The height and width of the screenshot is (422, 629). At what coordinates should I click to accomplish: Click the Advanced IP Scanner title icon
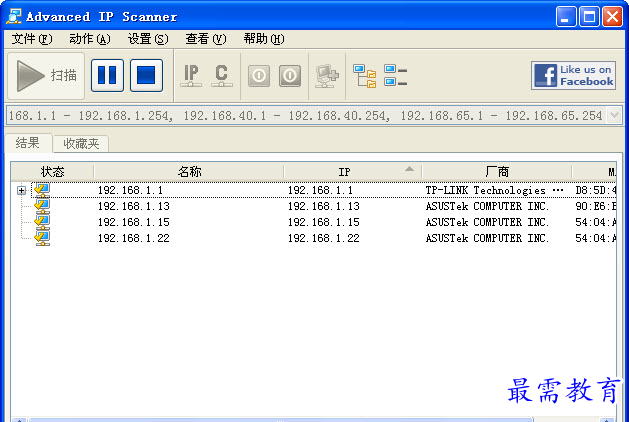point(14,16)
